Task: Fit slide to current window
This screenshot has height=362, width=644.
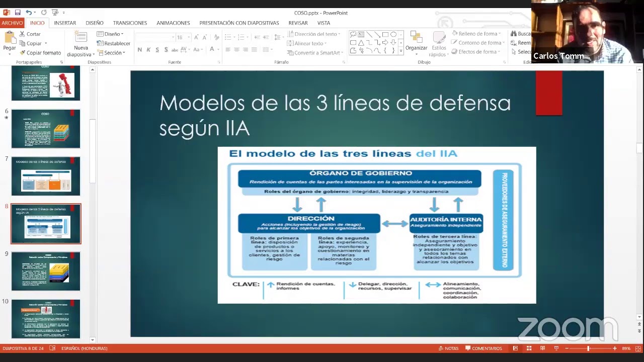Action: point(638,348)
